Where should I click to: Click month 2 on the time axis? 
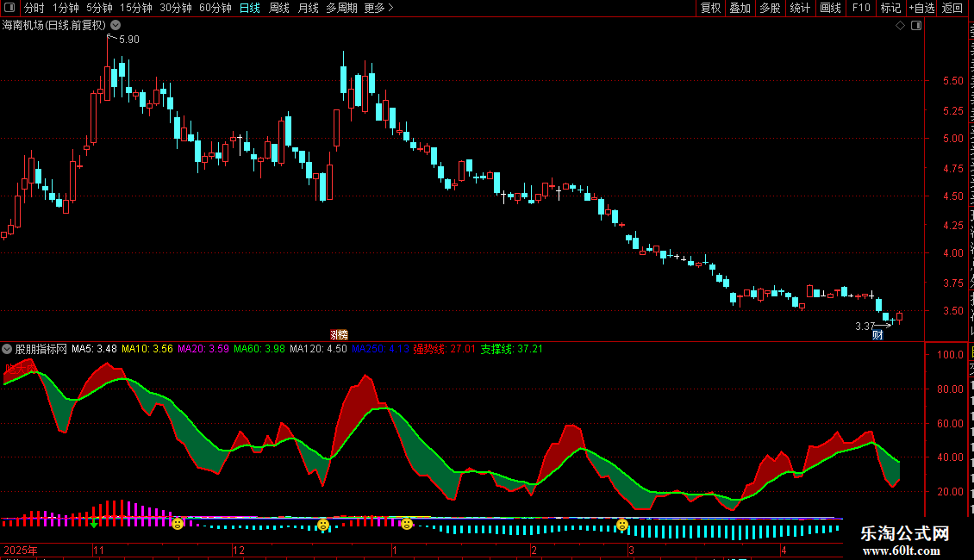(x=534, y=550)
